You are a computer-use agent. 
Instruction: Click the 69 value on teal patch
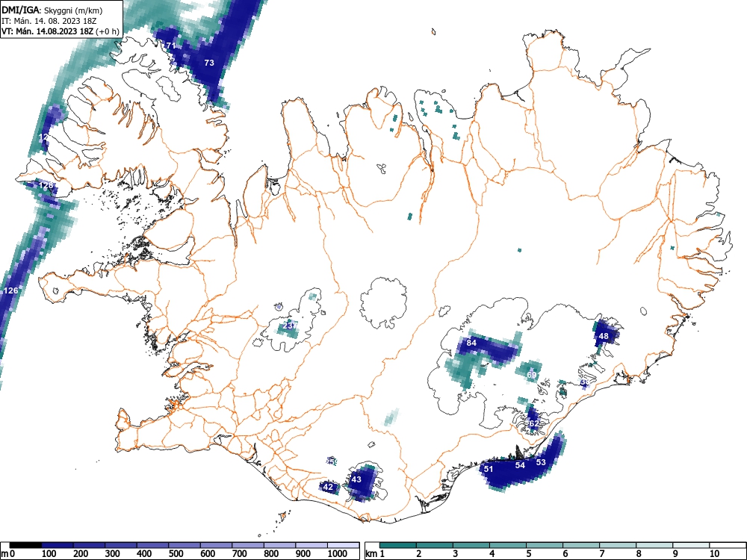point(532,375)
